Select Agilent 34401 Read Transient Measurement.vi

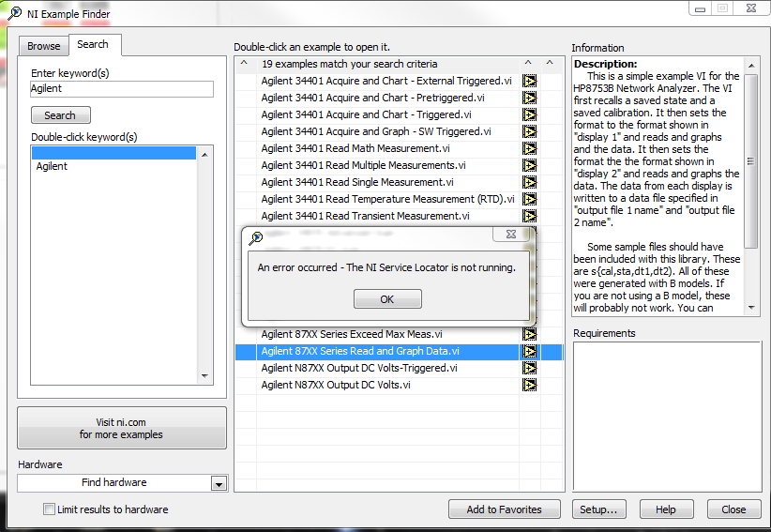point(365,216)
